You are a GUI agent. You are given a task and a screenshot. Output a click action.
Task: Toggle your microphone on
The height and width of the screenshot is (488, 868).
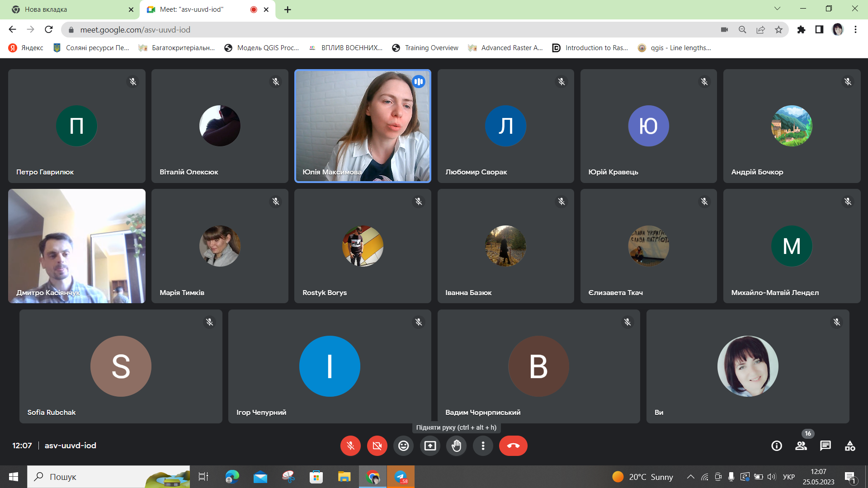click(x=350, y=446)
